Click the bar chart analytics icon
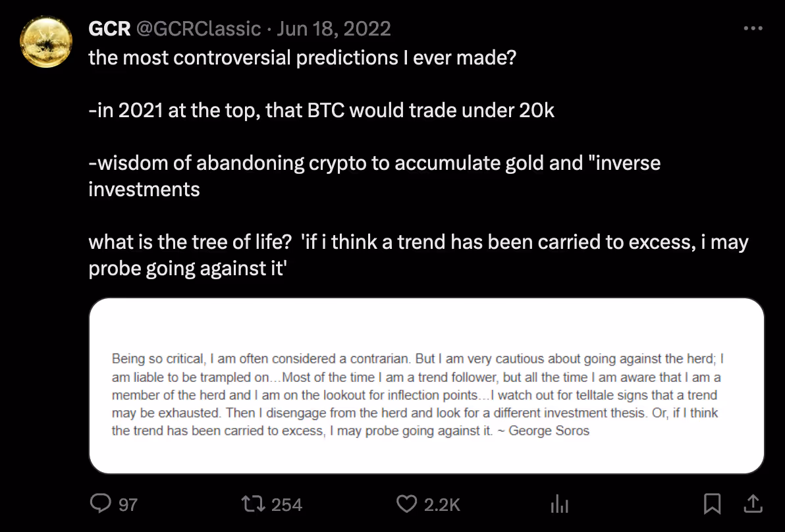785x532 pixels. pyautogui.click(x=558, y=504)
